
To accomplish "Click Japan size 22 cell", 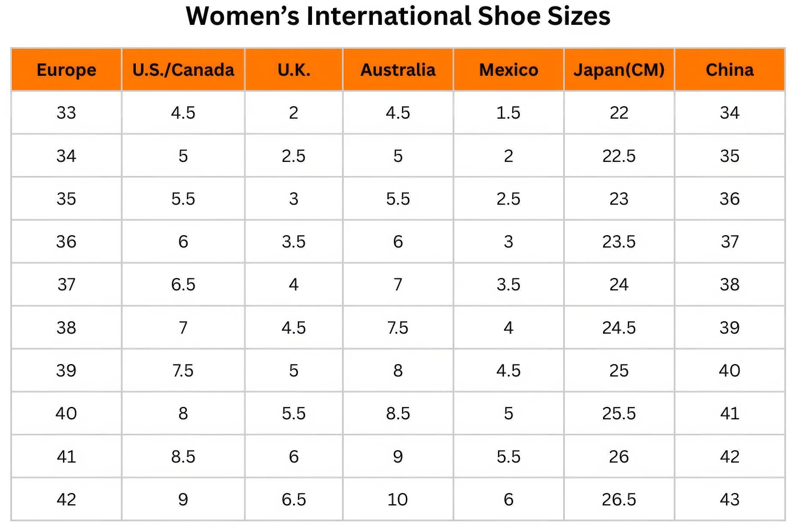I will pyautogui.click(x=619, y=113).
